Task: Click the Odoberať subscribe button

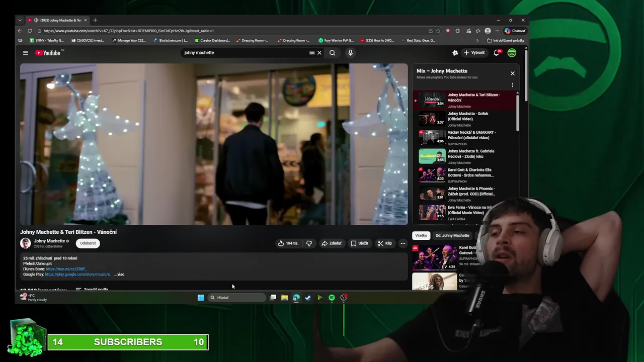Action: (x=88, y=243)
